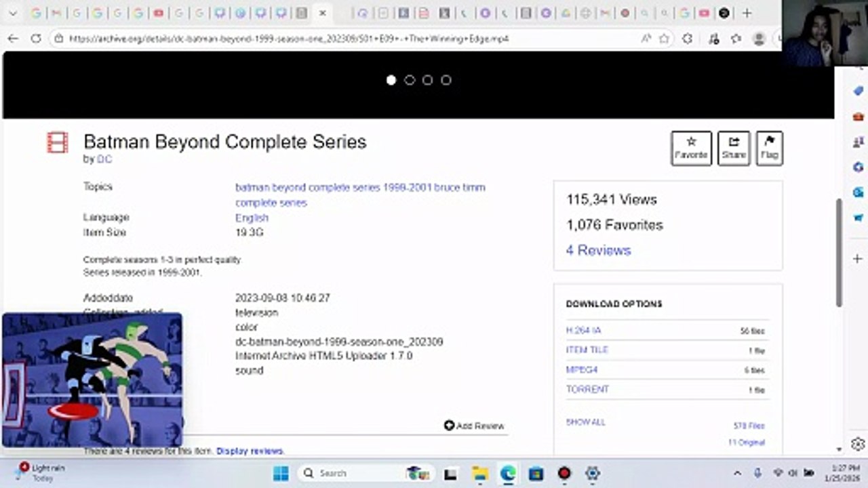Click the microphone icon in system tray

coord(758,473)
